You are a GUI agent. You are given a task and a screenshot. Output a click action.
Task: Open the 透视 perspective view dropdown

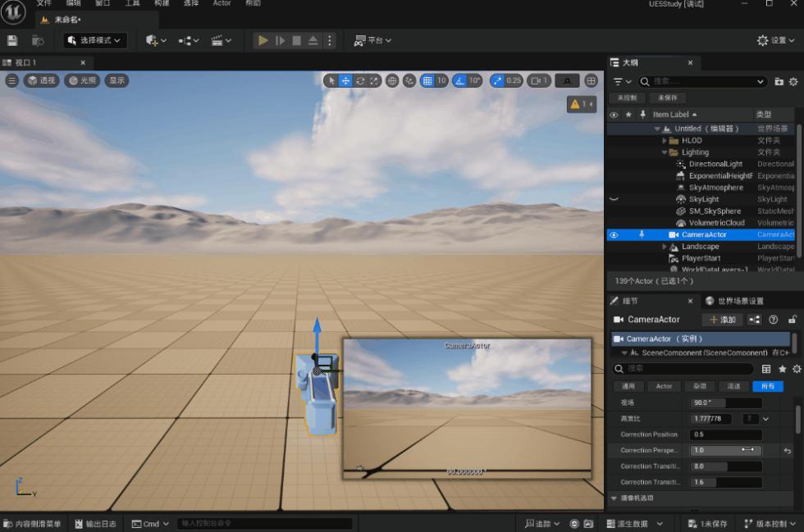pos(40,80)
